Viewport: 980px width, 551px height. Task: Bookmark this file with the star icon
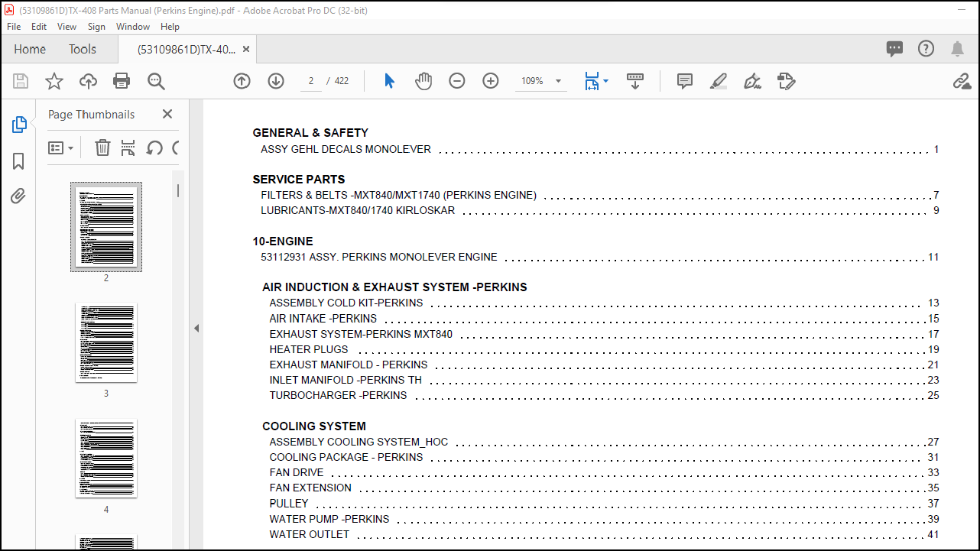(x=54, y=81)
